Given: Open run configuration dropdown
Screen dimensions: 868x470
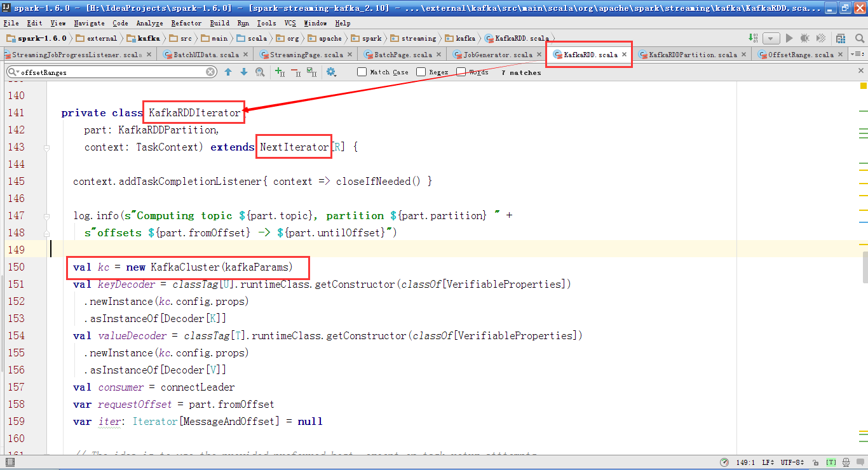Looking at the screenshot, I should (x=771, y=39).
